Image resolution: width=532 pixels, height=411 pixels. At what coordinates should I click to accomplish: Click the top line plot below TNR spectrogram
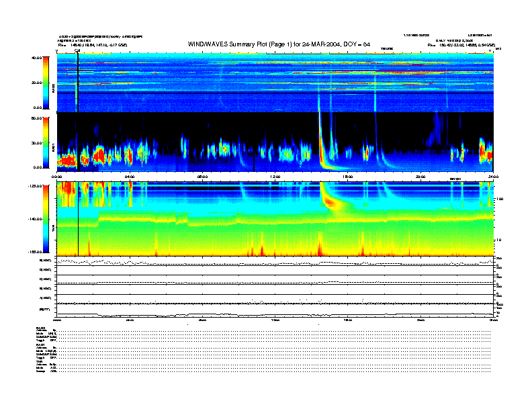click(275, 261)
